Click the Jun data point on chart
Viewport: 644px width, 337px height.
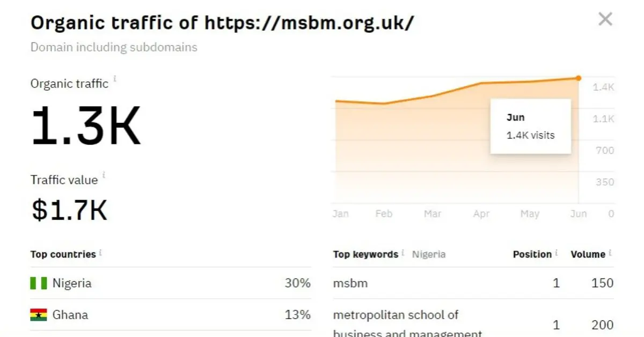(579, 78)
